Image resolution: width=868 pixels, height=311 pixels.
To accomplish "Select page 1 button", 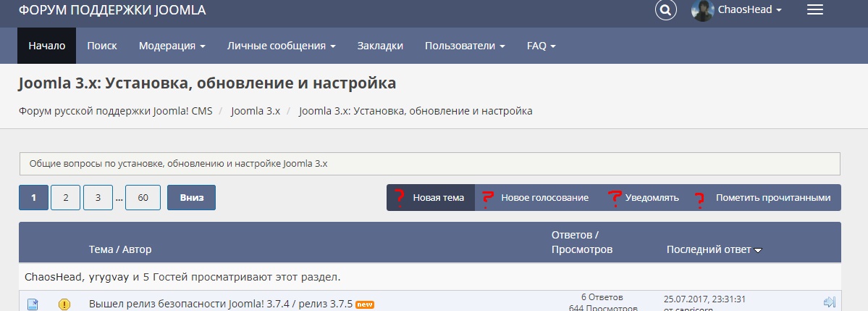I will point(34,198).
